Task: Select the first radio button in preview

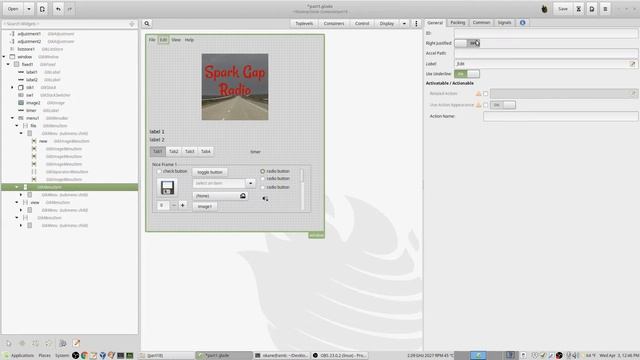Action: pos(262,171)
